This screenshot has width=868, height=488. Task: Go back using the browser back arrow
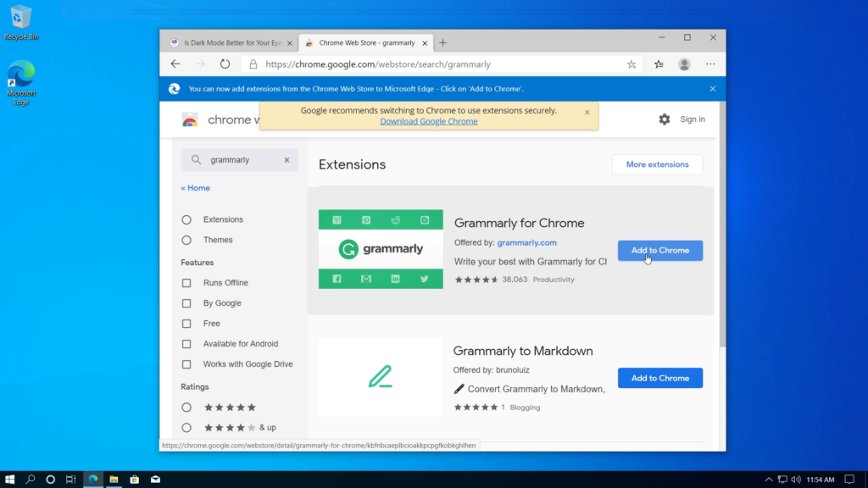(175, 64)
